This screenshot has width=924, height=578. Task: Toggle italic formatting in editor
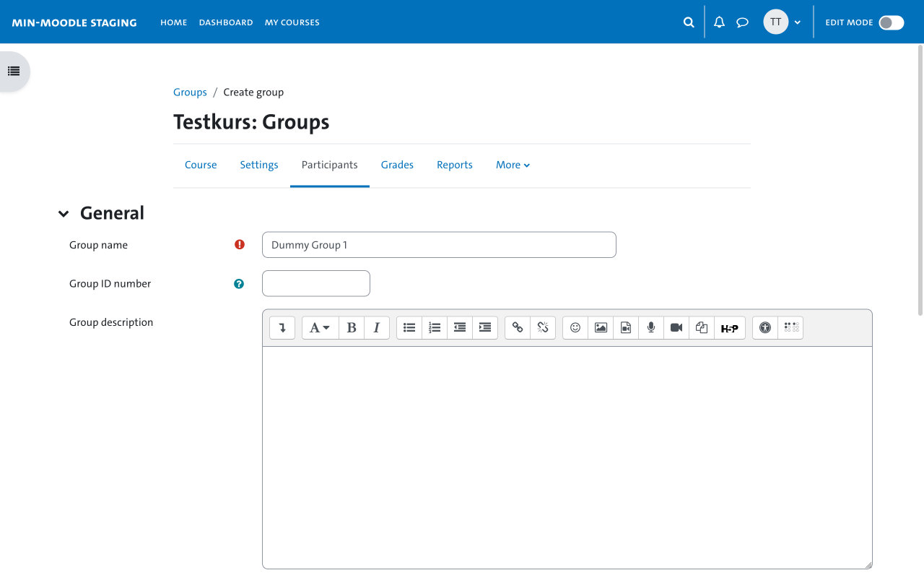[377, 328]
